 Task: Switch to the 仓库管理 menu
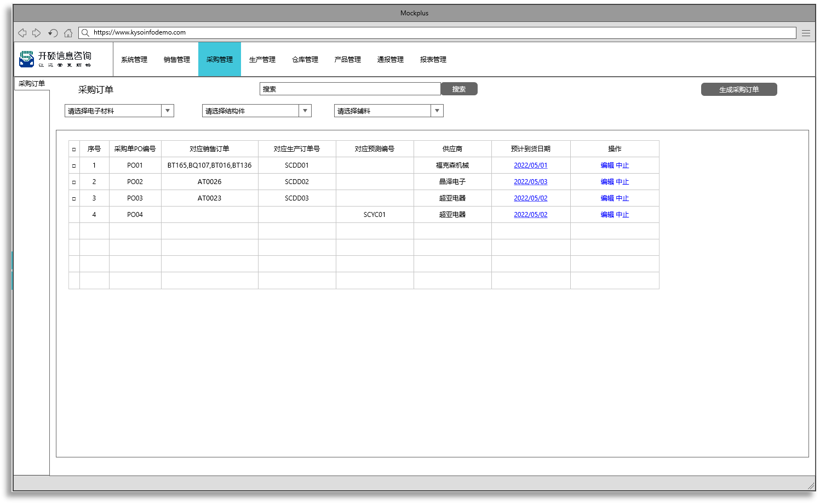[305, 60]
